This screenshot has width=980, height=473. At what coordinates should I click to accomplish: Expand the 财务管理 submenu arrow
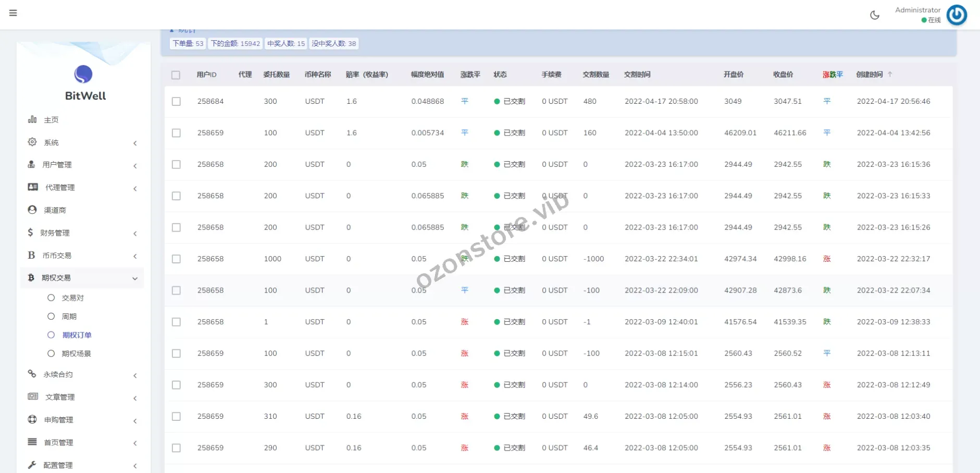135,234
